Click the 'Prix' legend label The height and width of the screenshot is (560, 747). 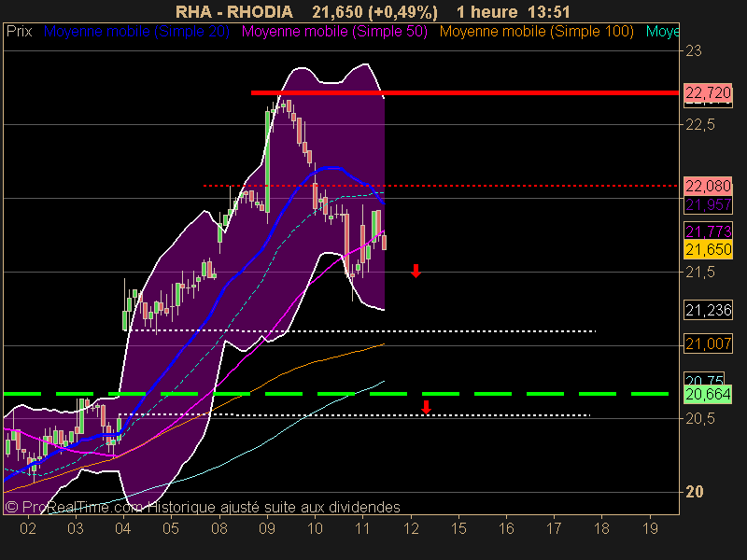tap(19, 32)
